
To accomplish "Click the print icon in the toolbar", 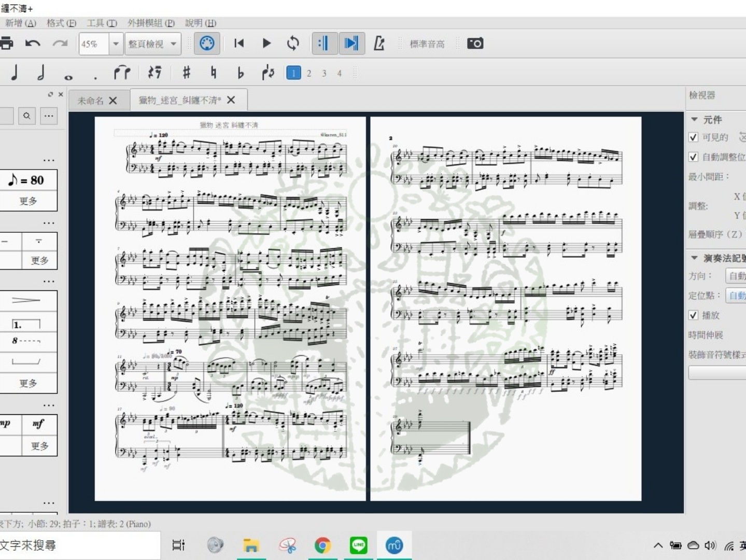I will (6, 44).
